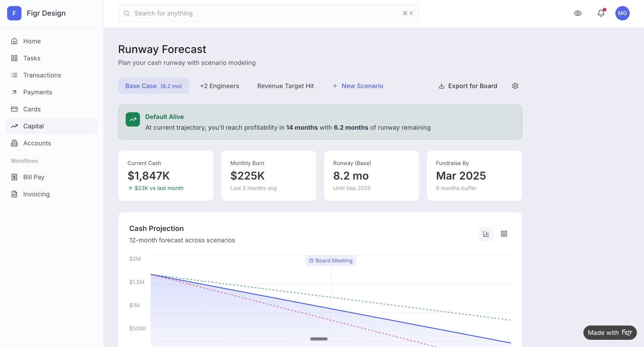
Task: Click Export for Board
Action: pyautogui.click(x=468, y=86)
